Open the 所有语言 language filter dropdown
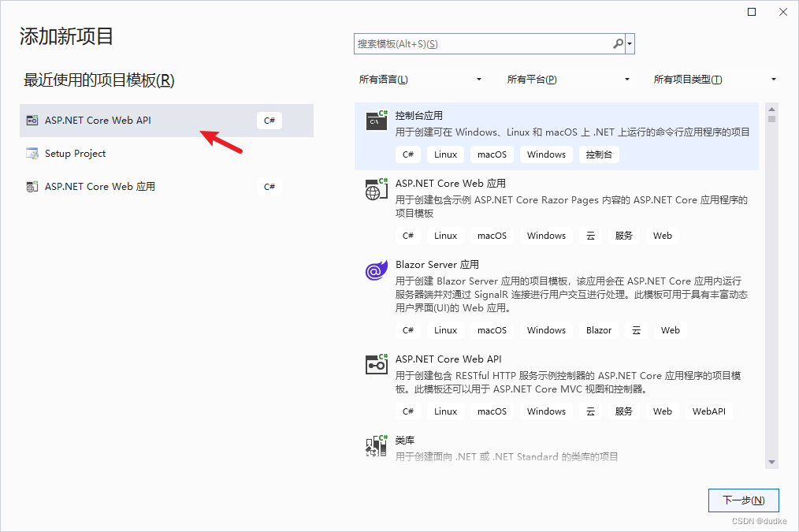Screen dimensions: 799x532 (x=421, y=80)
